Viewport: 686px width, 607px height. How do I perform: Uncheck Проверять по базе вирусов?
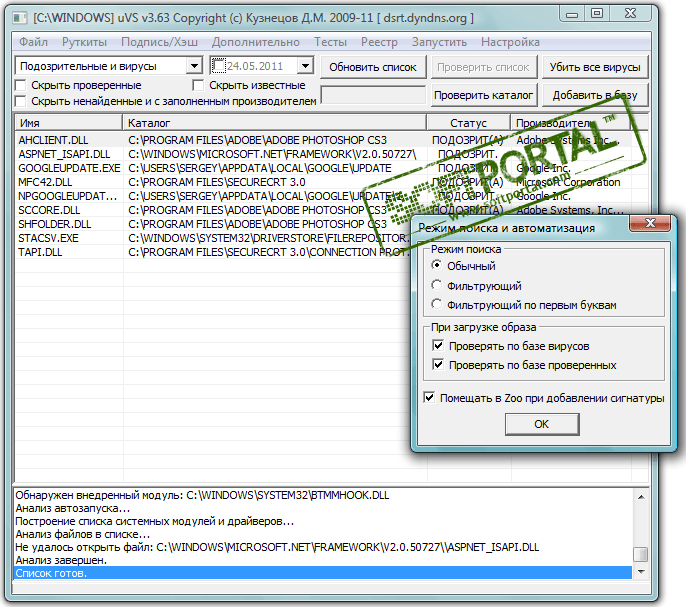[438, 345]
